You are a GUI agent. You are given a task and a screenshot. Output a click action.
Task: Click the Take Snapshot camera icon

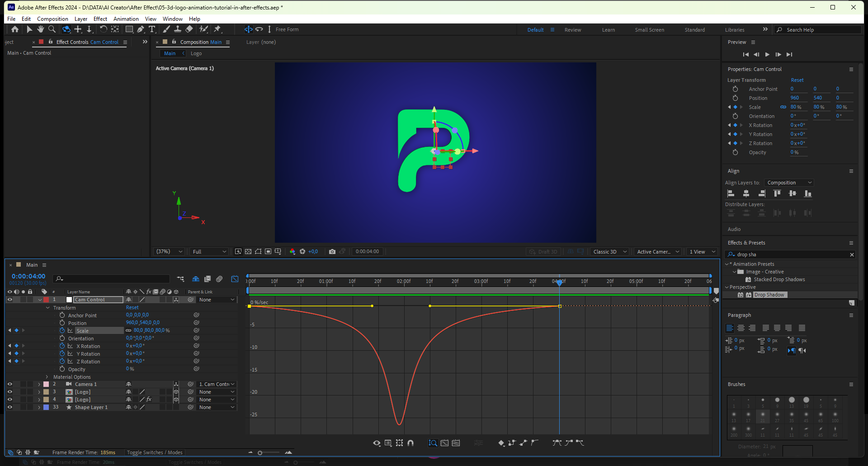coord(332,252)
